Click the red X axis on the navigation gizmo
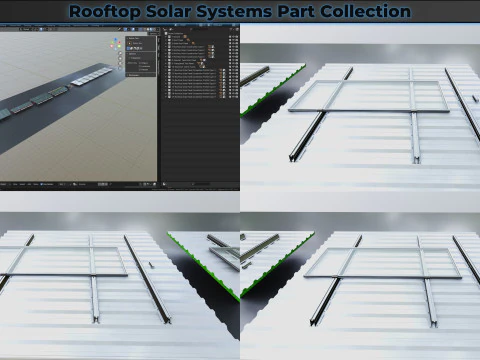 [119, 42]
